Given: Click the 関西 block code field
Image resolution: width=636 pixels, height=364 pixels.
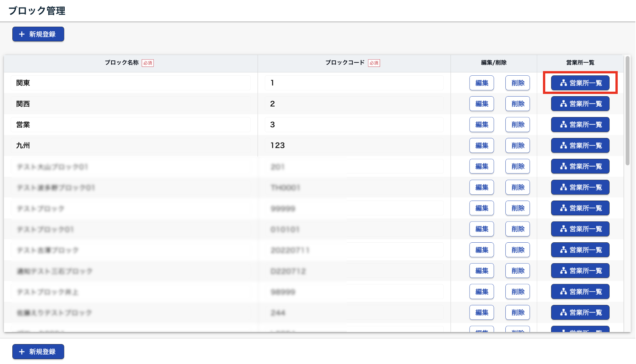Looking at the screenshot, I should (354, 104).
